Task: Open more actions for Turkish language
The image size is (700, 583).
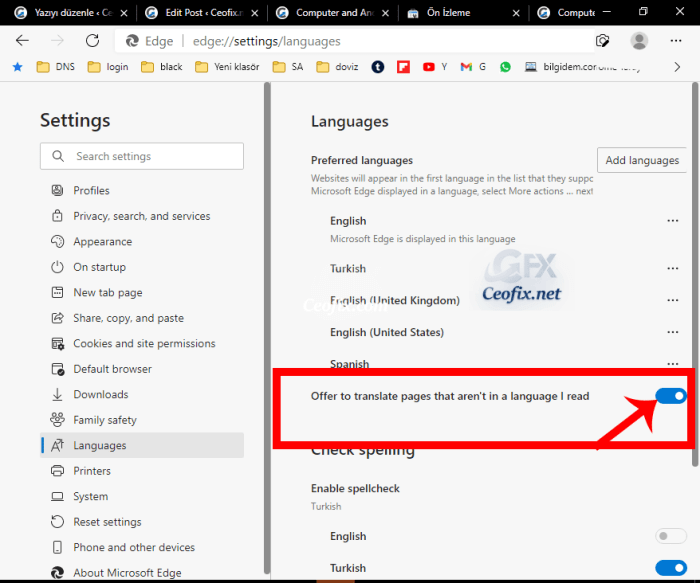Action: point(672,269)
